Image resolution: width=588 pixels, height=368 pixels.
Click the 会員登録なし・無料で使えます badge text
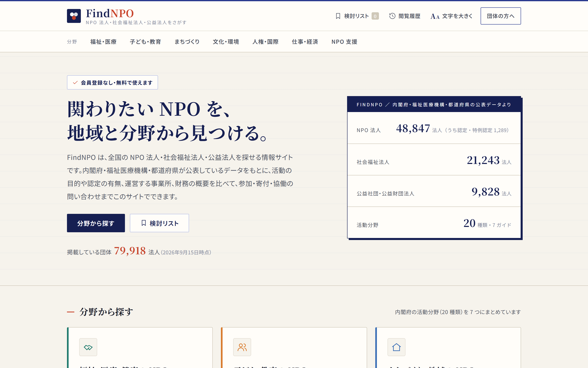pyautogui.click(x=117, y=83)
